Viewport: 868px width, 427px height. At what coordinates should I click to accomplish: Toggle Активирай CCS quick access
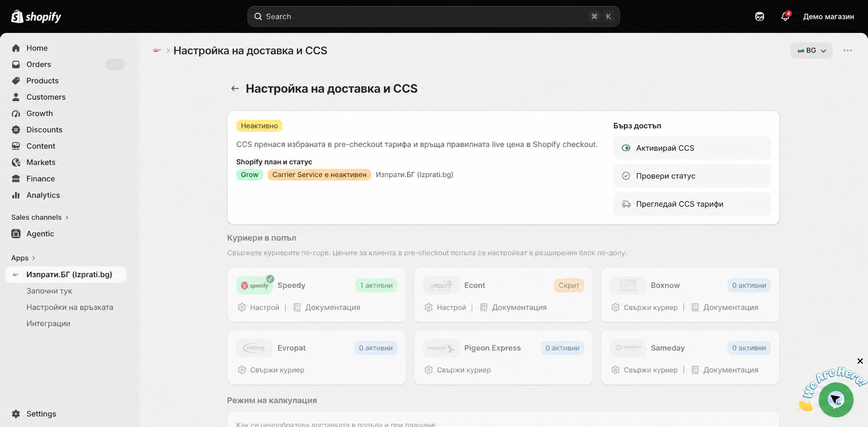[x=692, y=148]
